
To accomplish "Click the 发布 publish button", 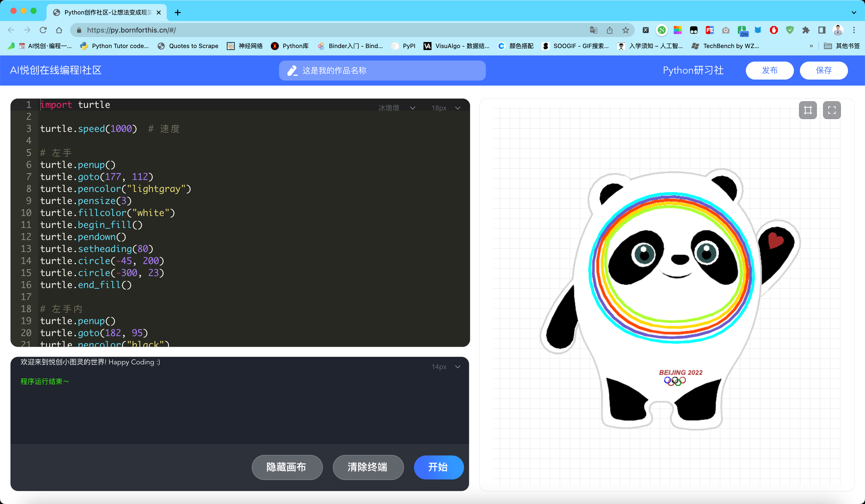I will [770, 71].
